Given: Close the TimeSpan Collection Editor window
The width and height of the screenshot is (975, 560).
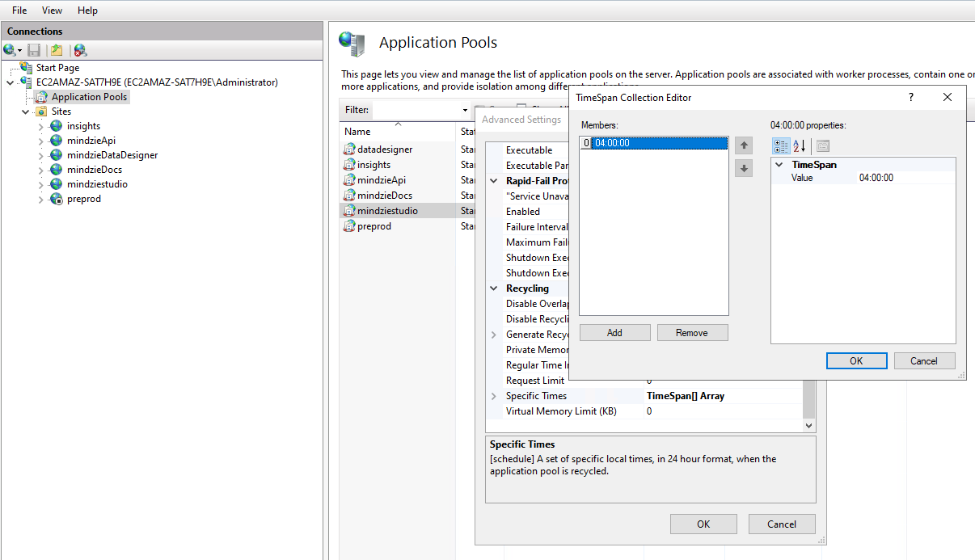Looking at the screenshot, I should click(948, 97).
